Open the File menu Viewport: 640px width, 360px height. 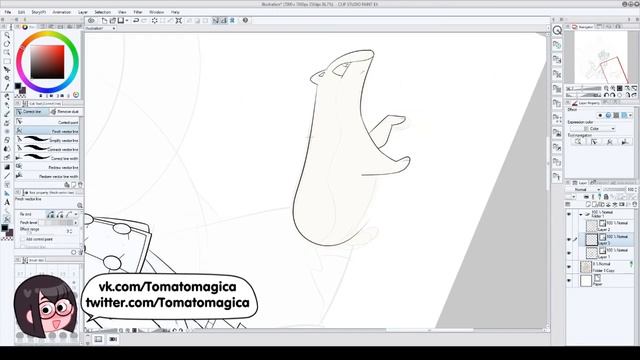pyautogui.click(x=8, y=12)
